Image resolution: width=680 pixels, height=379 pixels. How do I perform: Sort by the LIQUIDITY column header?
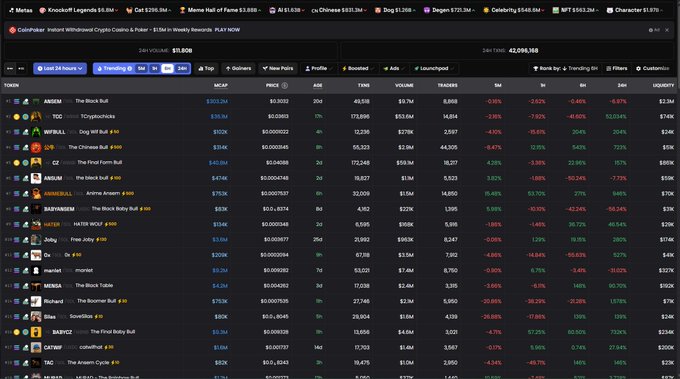(x=663, y=85)
